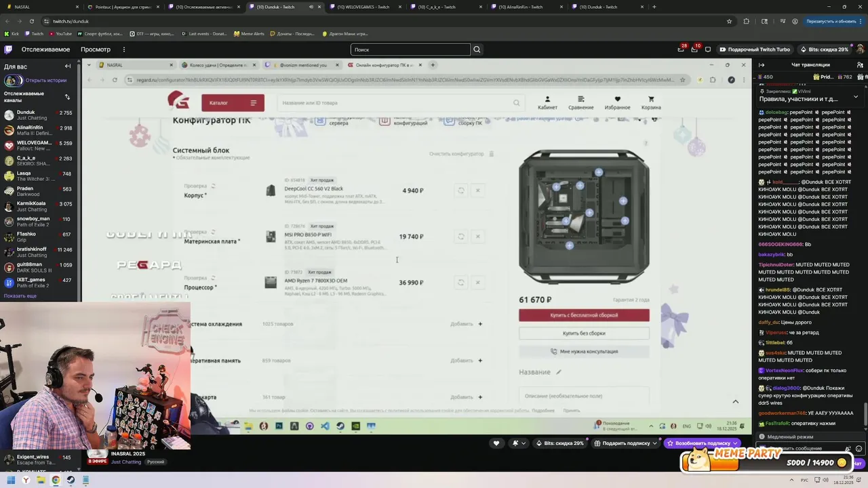Click Windows Start button on taskbar

point(11,480)
